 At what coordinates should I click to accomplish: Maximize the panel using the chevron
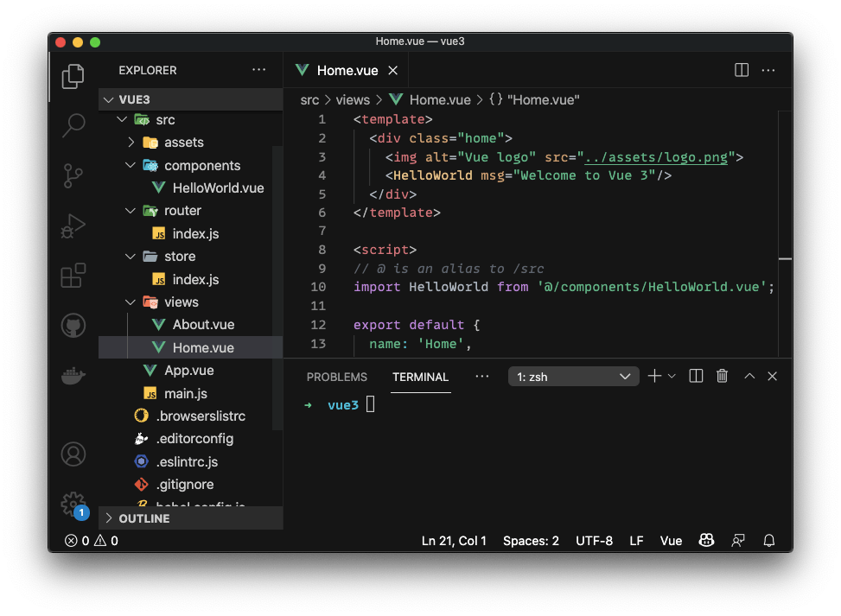[749, 376]
